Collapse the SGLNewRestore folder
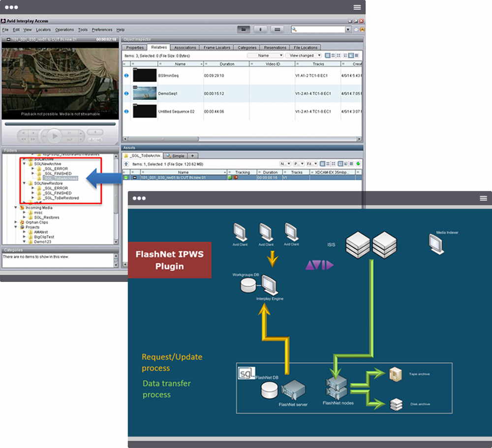Image resolution: width=492 pixels, height=448 pixels. click(x=24, y=183)
